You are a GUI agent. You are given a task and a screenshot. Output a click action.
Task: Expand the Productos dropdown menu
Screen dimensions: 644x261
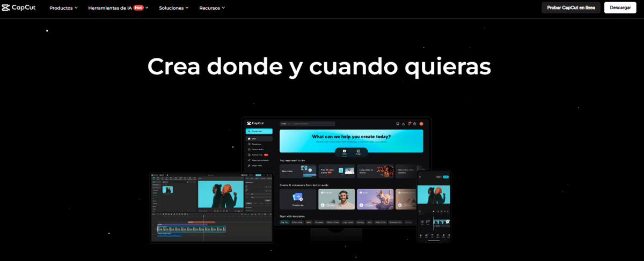63,8
